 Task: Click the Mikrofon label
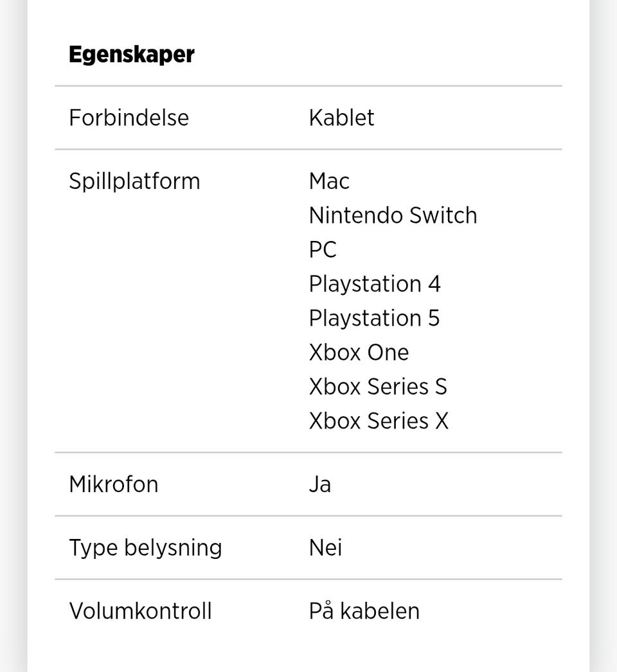pos(113,484)
